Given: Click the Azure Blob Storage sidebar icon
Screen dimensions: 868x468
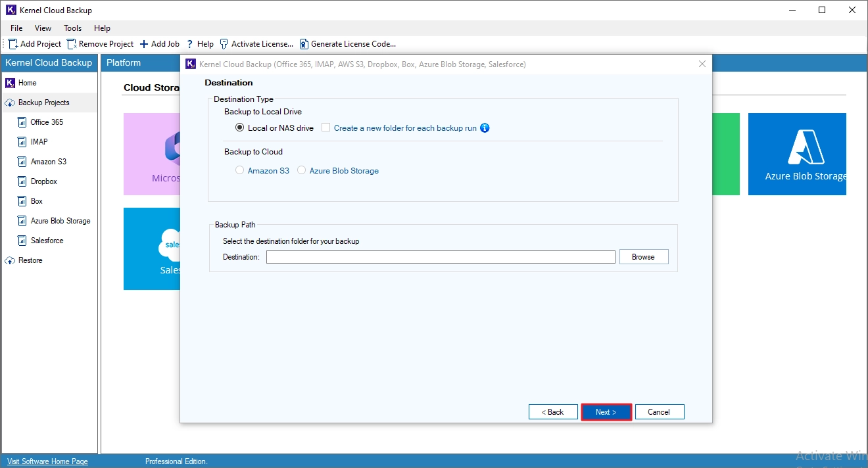Looking at the screenshot, I should pos(22,221).
